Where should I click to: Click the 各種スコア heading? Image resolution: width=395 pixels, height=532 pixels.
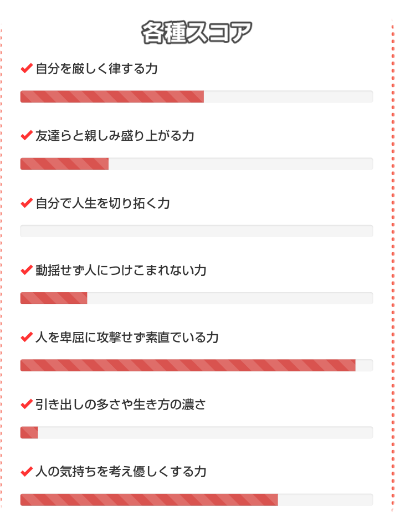pos(197,33)
